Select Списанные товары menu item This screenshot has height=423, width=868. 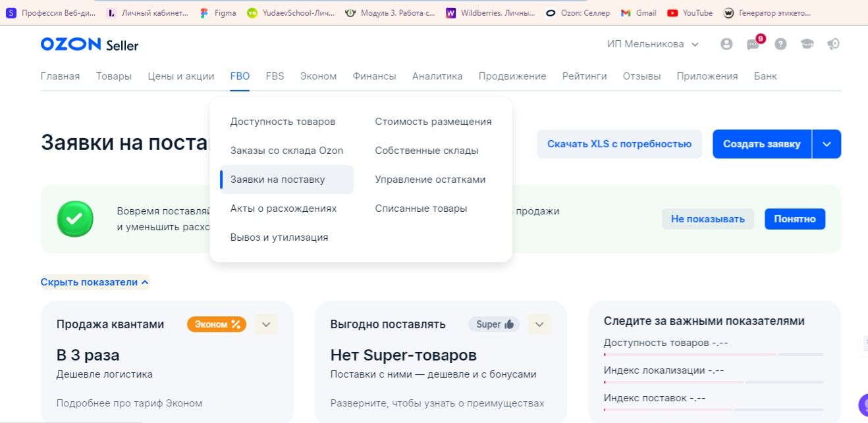pyautogui.click(x=421, y=209)
